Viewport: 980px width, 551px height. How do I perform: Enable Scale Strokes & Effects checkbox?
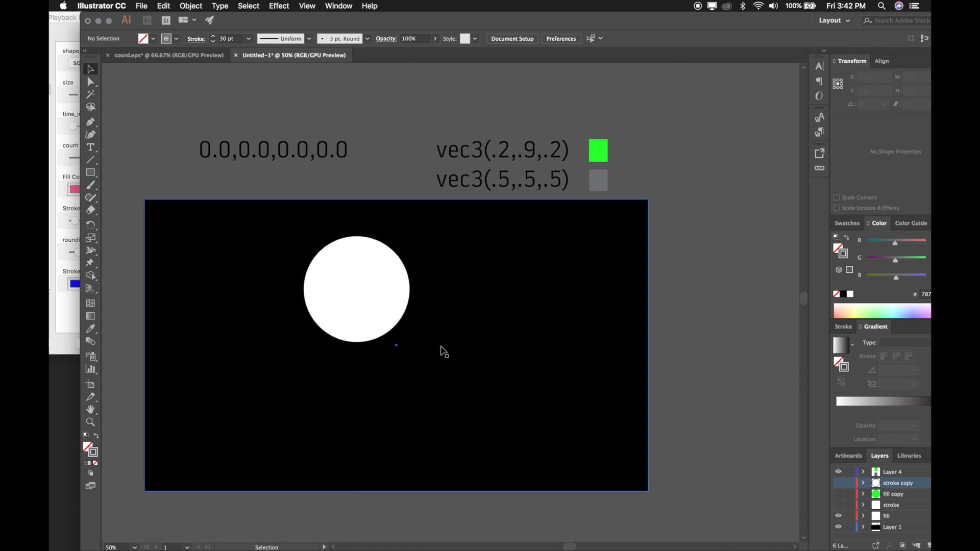pyautogui.click(x=837, y=208)
